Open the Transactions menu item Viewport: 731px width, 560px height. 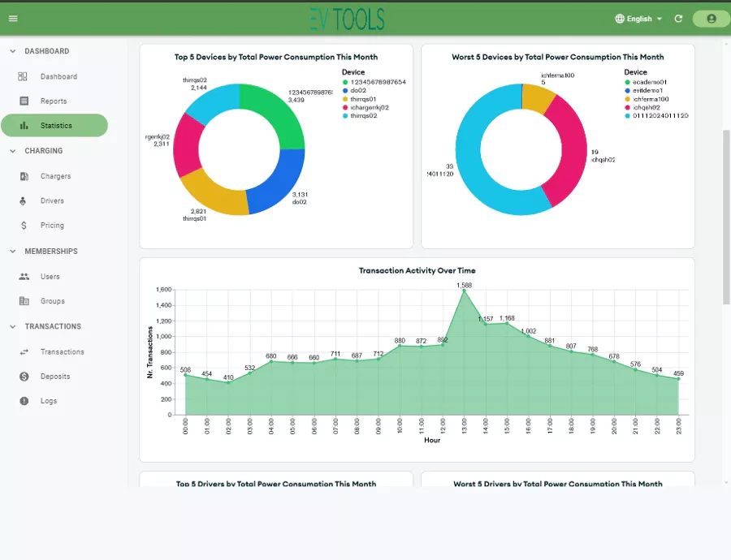(62, 352)
